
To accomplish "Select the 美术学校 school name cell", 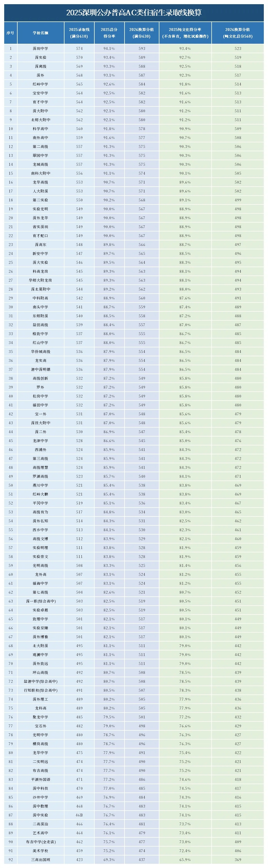I will point(40,850).
